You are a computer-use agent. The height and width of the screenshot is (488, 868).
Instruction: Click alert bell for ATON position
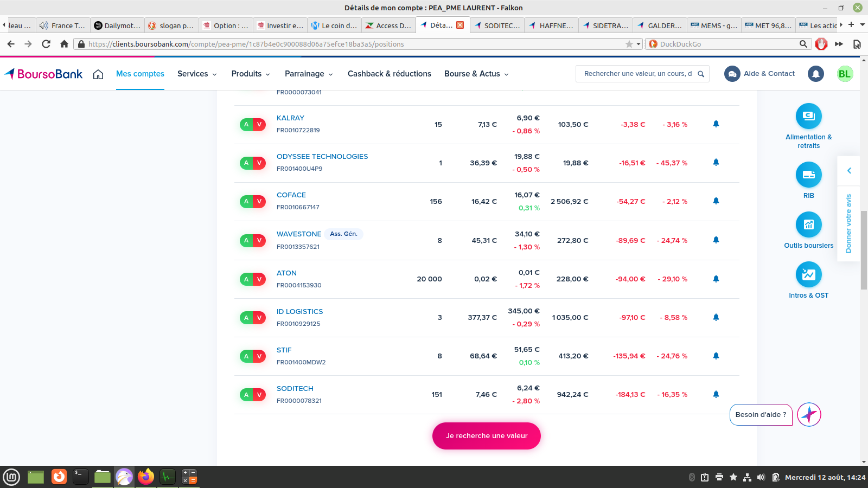pyautogui.click(x=716, y=279)
